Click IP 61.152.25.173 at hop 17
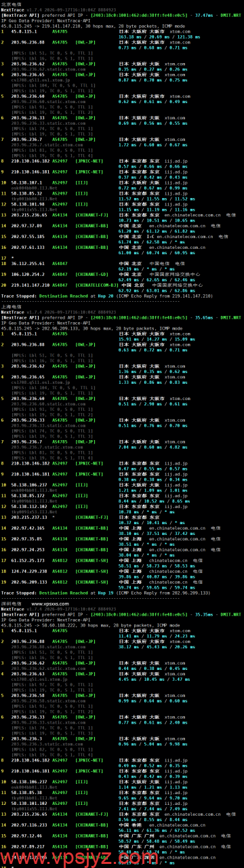 (x=27, y=560)
